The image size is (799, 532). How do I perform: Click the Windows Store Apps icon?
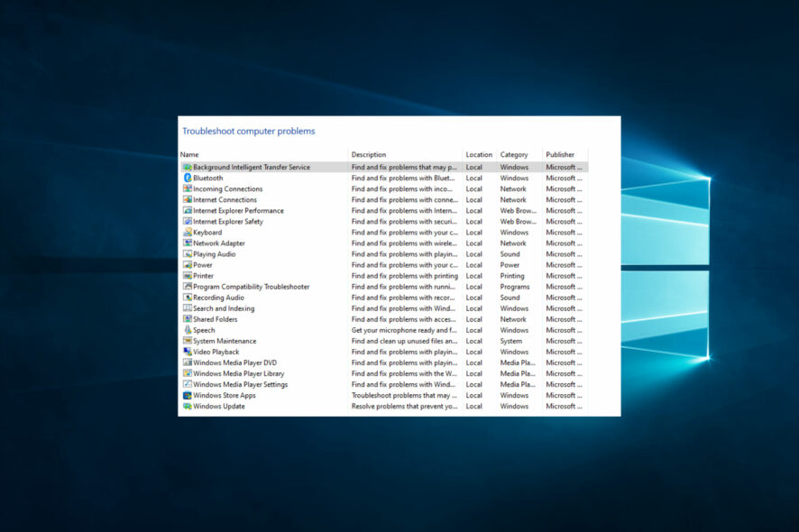188,396
